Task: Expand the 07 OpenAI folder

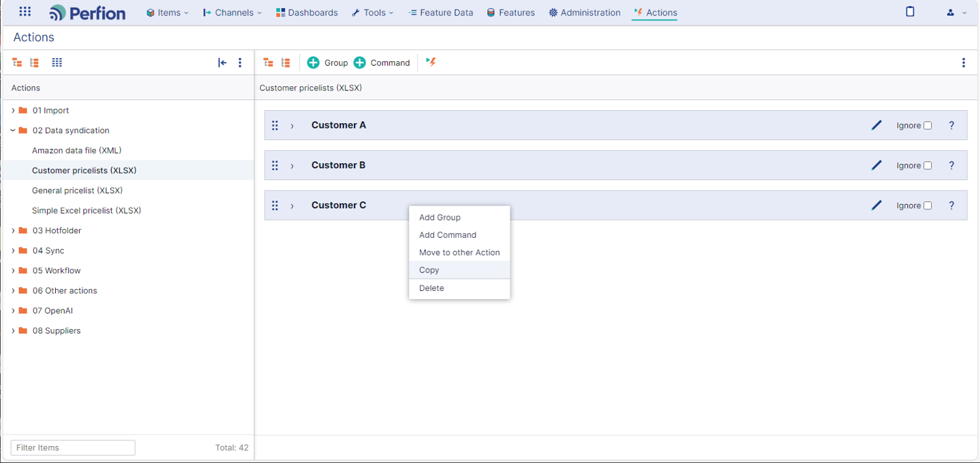Action: (x=13, y=311)
